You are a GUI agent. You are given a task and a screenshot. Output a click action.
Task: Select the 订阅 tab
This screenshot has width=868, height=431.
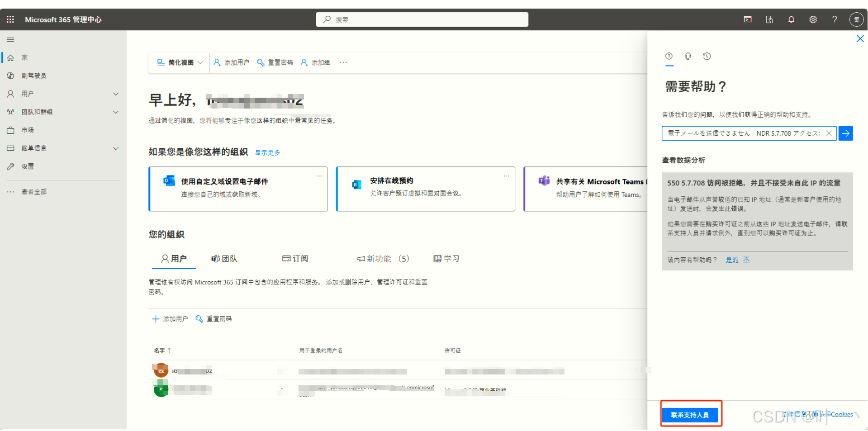(x=295, y=259)
